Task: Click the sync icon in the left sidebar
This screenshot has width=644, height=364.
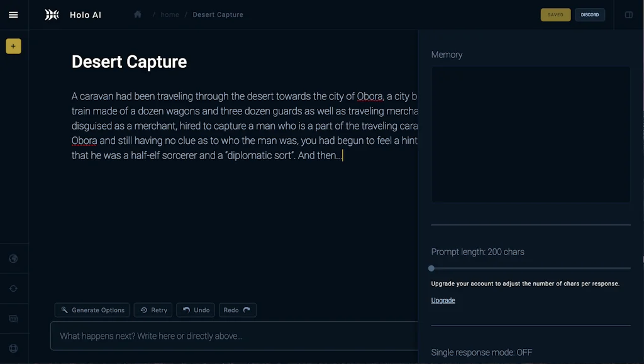Action: click(x=13, y=288)
